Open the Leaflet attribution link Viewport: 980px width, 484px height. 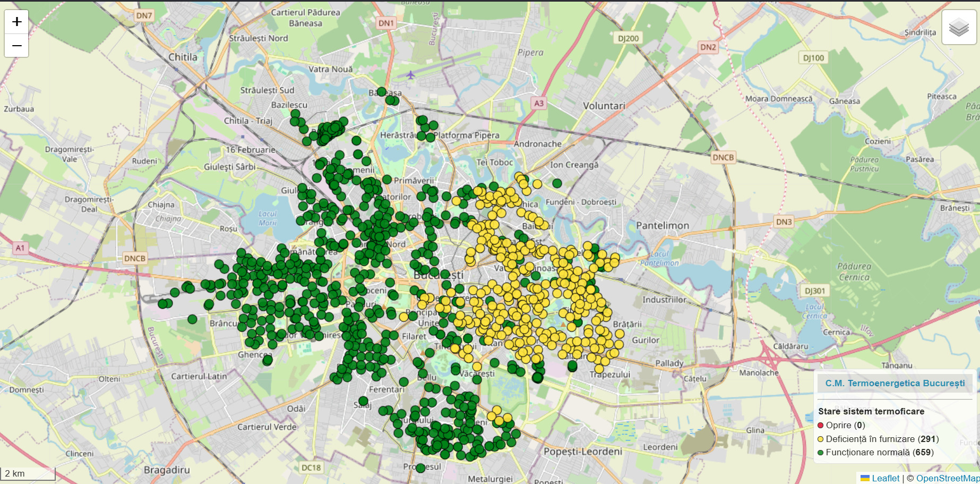[886, 478]
